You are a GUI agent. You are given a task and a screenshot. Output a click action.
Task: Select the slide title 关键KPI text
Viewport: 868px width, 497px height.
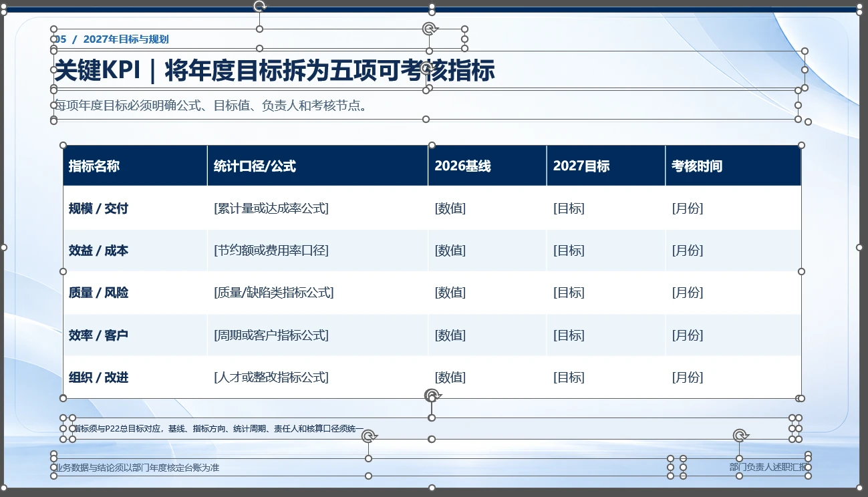(275, 69)
